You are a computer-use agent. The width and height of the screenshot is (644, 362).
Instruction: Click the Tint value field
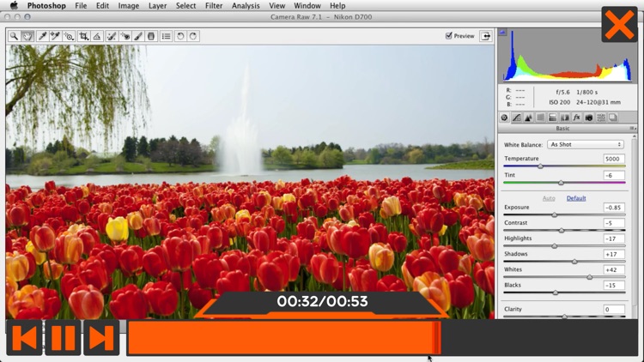coord(614,175)
